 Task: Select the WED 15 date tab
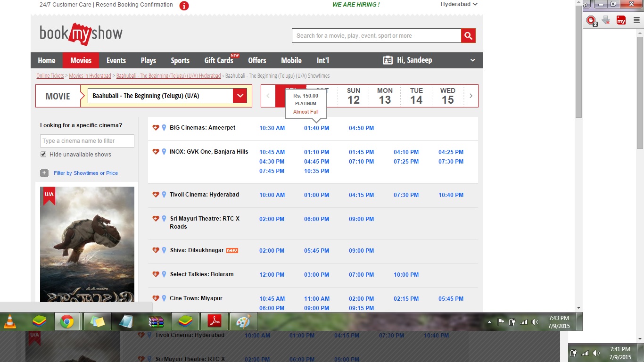448,96
